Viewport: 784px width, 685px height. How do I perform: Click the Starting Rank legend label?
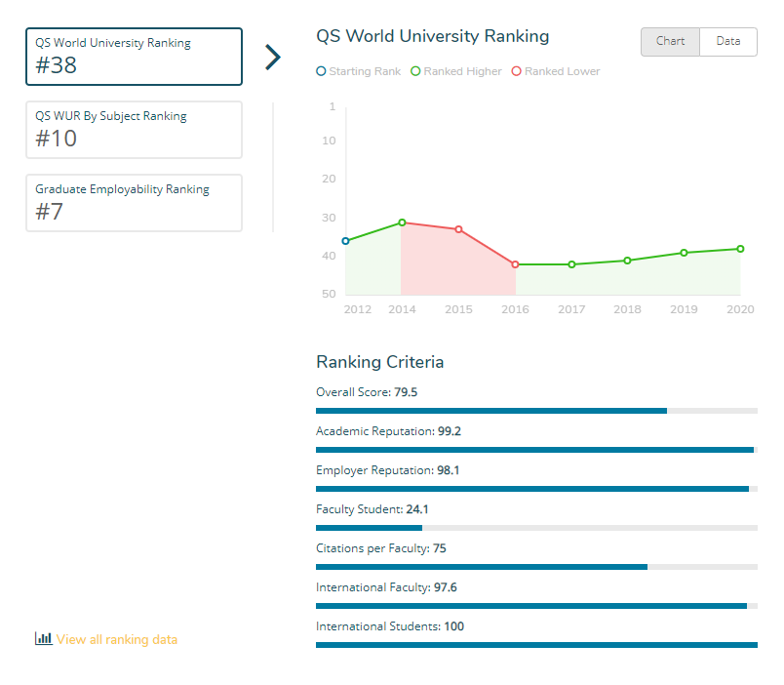[x=365, y=71]
